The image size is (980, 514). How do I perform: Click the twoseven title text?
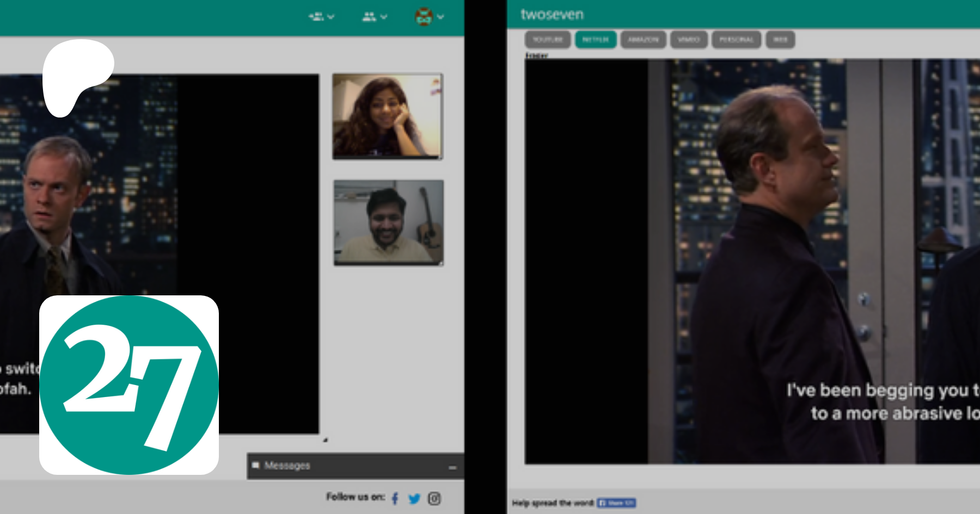pyautogui.click(x=552, y=15)
